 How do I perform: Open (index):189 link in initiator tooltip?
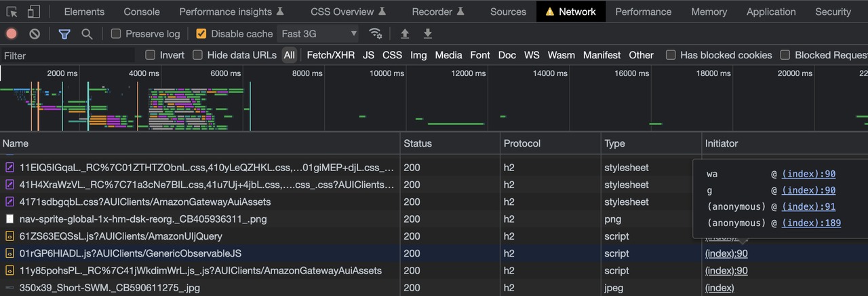[x=811, y=223]
